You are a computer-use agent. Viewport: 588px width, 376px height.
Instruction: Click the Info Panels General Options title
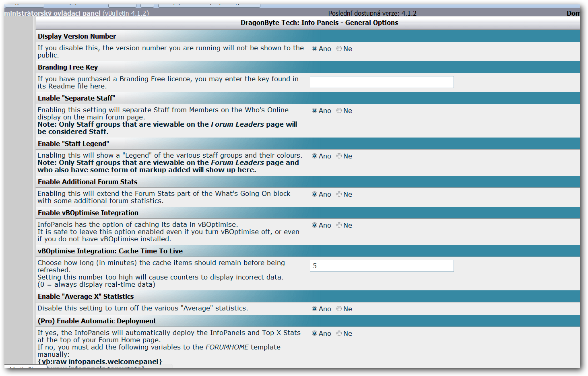point(320,23)
